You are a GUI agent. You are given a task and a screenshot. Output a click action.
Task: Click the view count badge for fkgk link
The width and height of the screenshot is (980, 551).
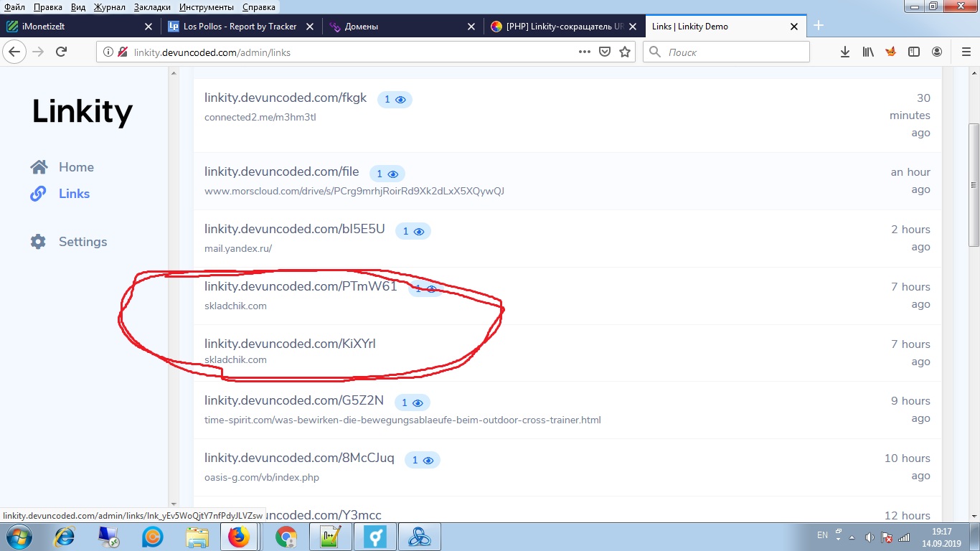(x=394, y=100)
